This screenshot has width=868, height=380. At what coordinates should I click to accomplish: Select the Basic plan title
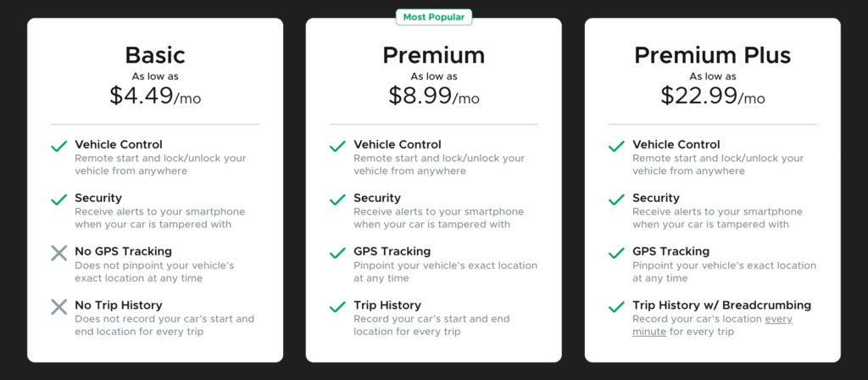click(155, 55)
